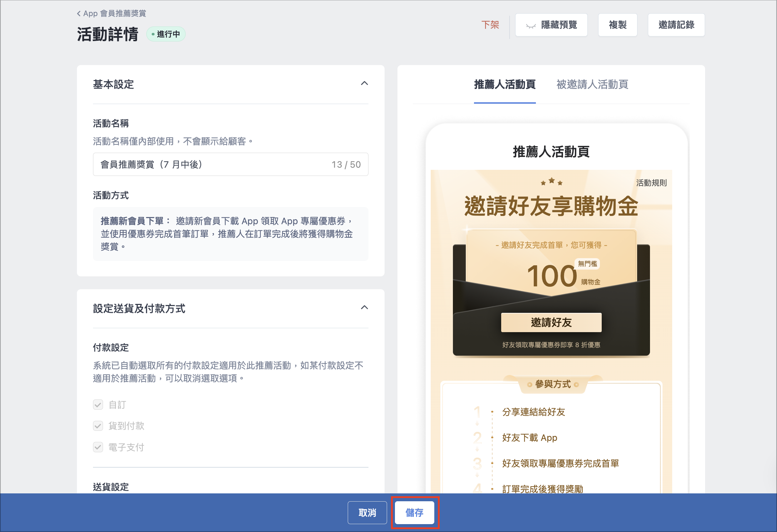Click the 儲存 button to save changes
Viewport: 777px width, 532px height.
(415, 513)
